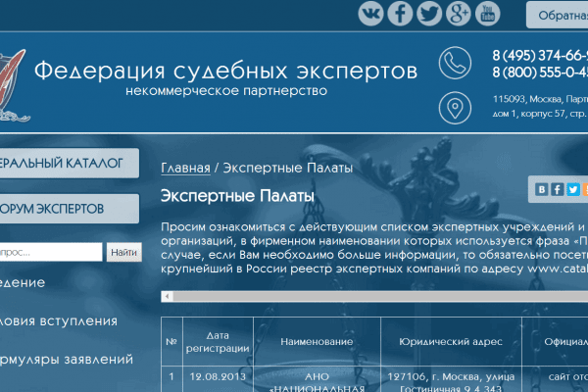Click the Федерация судебных экспертов title

pyautogui.click(x=225, y=70)
